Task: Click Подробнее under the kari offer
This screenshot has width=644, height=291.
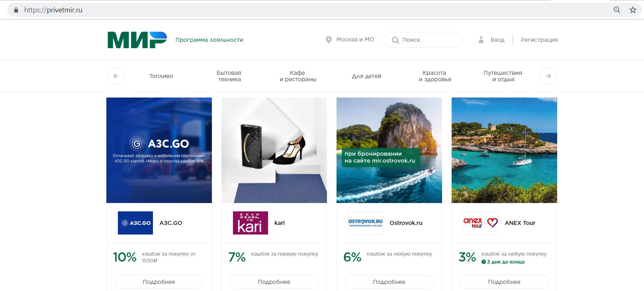Action: tap(274, 282)
